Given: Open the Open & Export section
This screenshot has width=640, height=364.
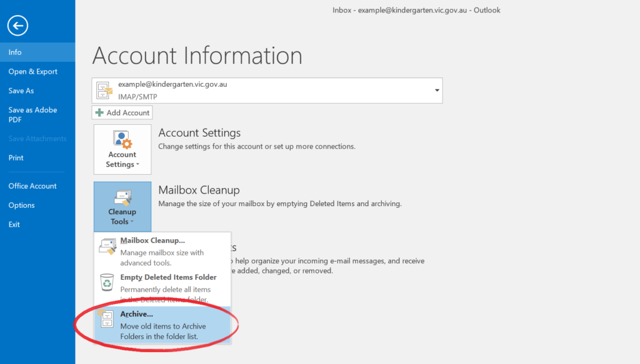Looking at the screenshot, I should [x=37, y=71].
